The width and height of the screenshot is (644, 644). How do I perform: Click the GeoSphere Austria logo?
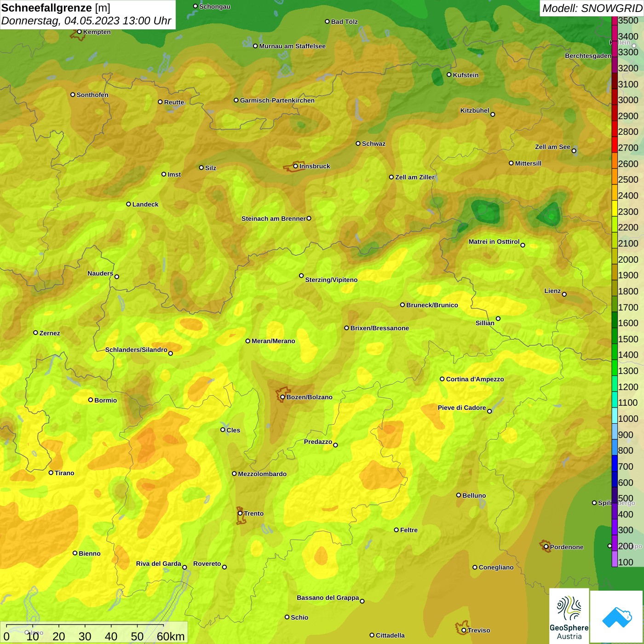click(x=569, y=616)
